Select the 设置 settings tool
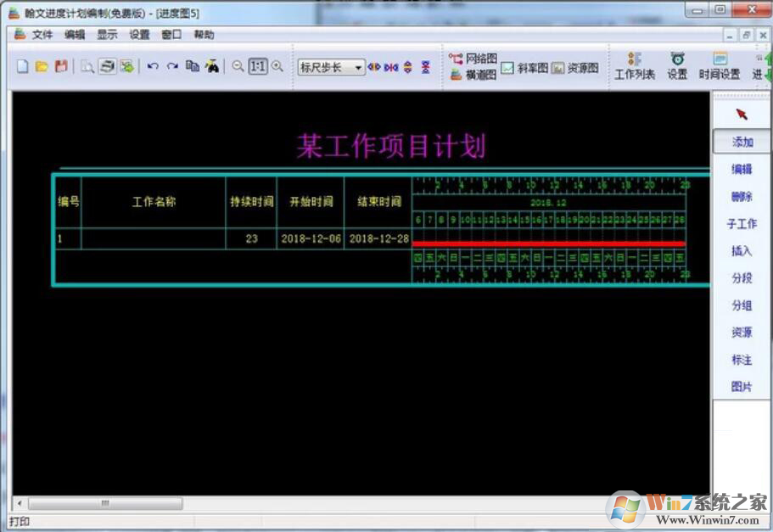The image size is (773, 532). coord(679,65)
